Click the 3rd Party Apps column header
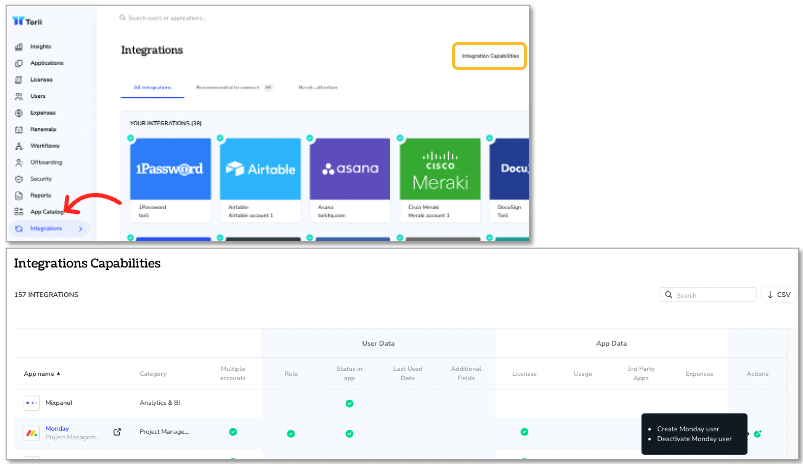Viewport: 803px width, 464px height. (641, 373)
